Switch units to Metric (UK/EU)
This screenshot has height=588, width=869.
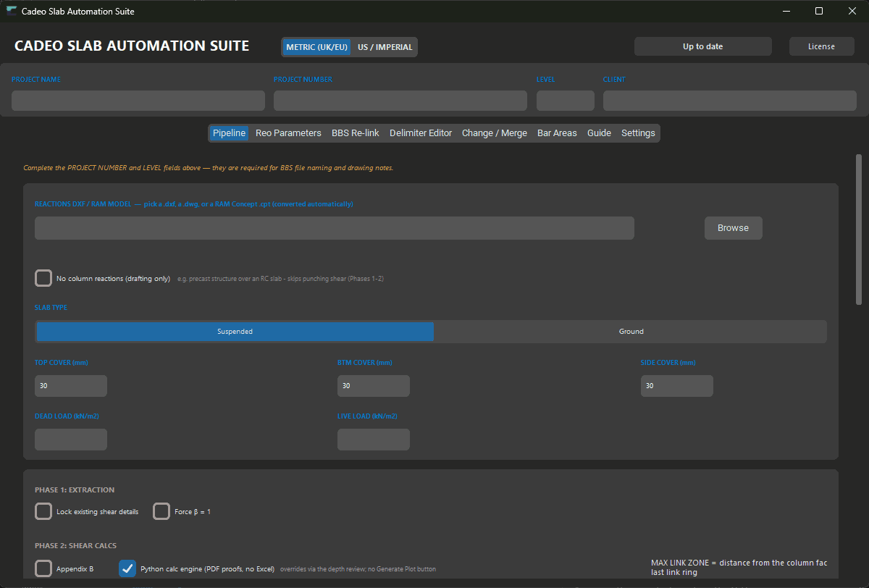click(317, 47)
